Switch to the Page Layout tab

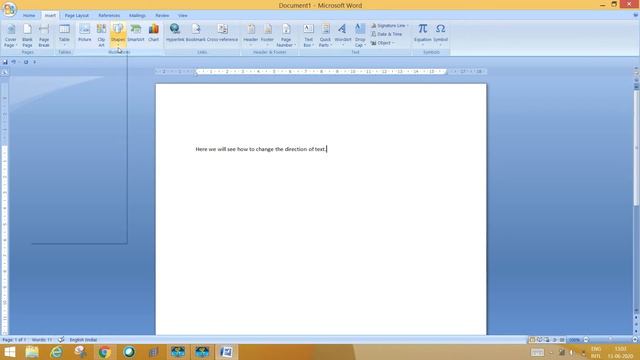[77, 16]
